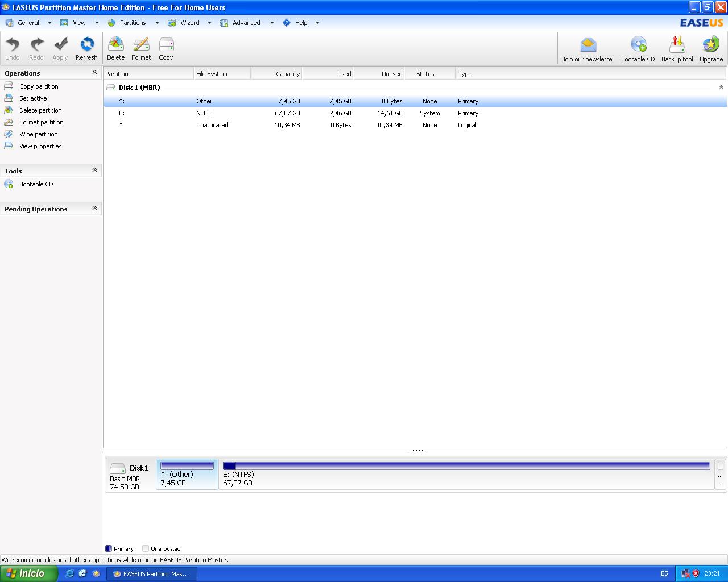The height and width of the screenshot is (582, 728).
Task: Open the Windows Inicio start button
Action: (29, 573)
